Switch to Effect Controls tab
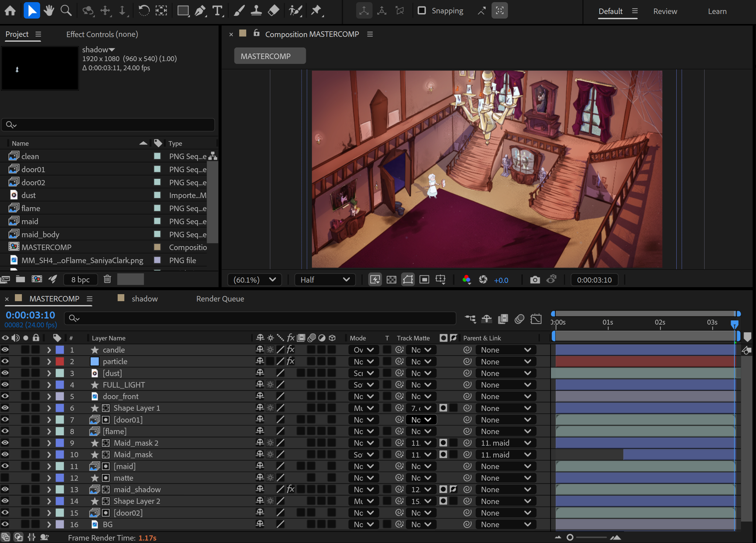756x543 pixels. pos(102,34)
